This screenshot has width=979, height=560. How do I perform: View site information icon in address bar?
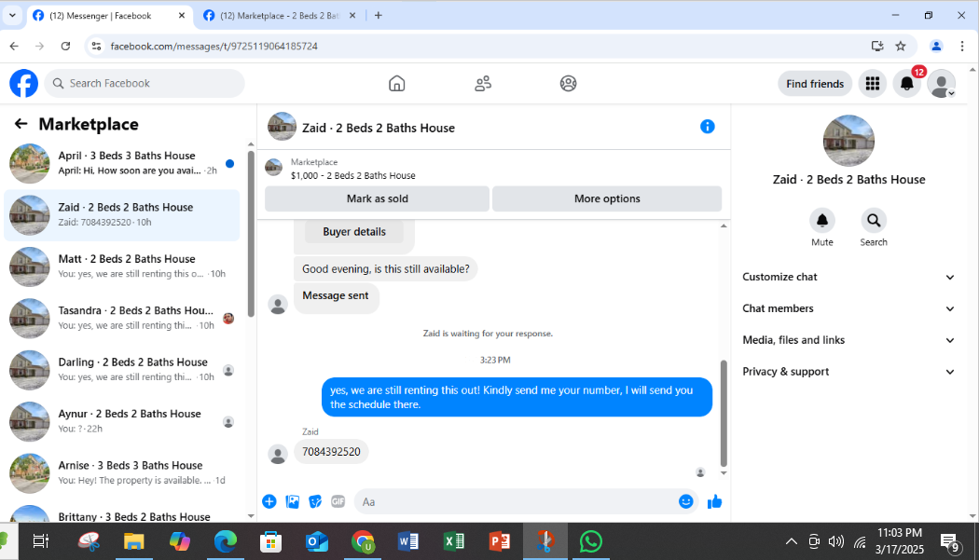pyautogui.click(x=96, y=47)
